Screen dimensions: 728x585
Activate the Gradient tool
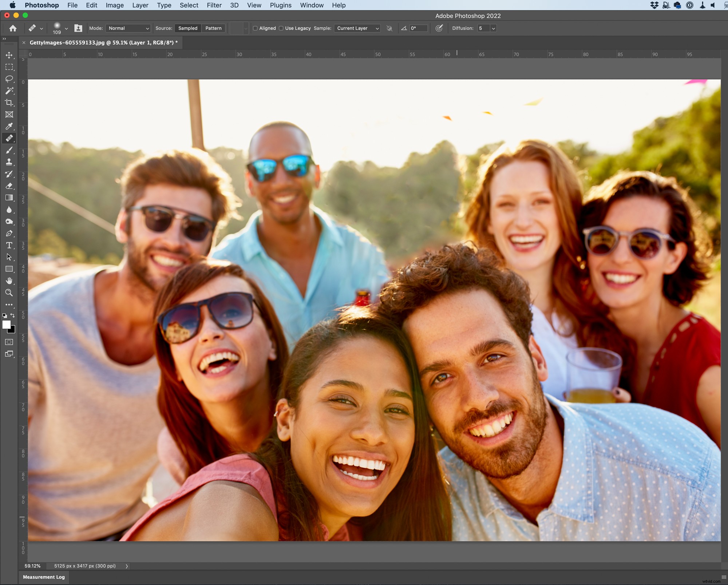point(9,198)
